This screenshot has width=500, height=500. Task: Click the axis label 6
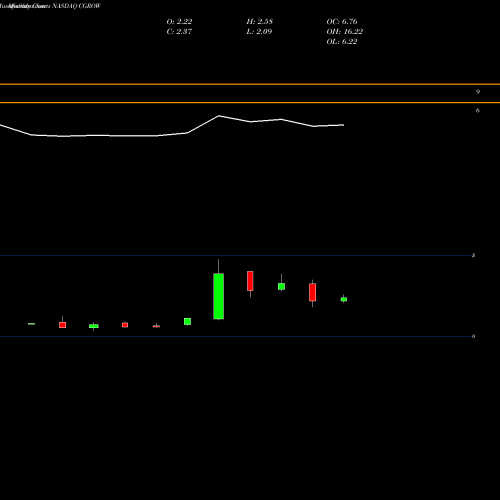pos(478,110)
